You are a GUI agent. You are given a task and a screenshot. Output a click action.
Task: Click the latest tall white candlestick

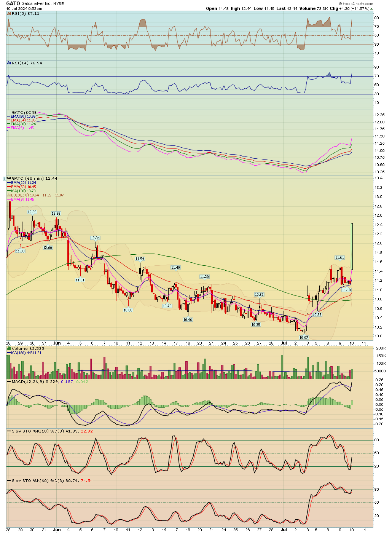click(x=352, y=246)
